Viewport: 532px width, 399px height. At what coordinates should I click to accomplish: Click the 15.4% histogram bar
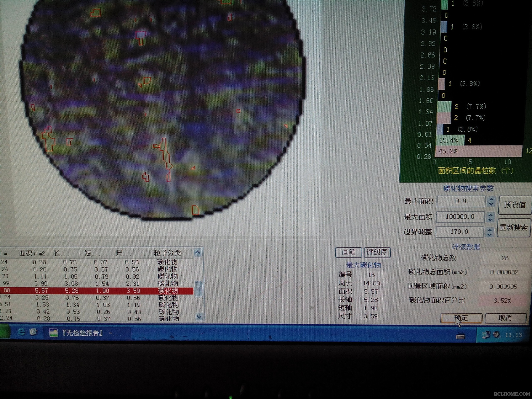pyautogui.click(x=450, y=140)
